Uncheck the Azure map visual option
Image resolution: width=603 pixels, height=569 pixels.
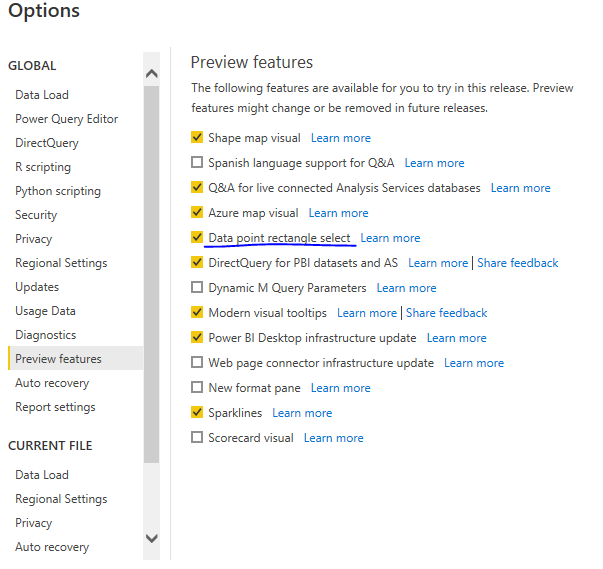tap(197, 212)
